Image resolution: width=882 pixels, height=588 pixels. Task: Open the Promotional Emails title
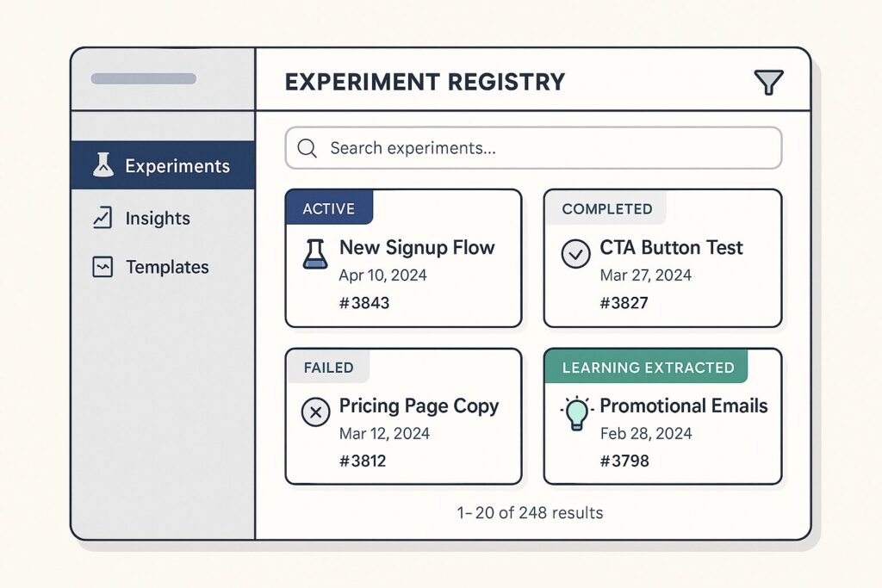683,405
